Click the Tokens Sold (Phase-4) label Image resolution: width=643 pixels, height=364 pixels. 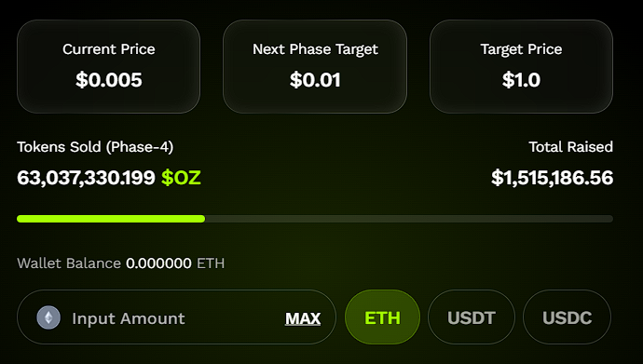point(95,146)
